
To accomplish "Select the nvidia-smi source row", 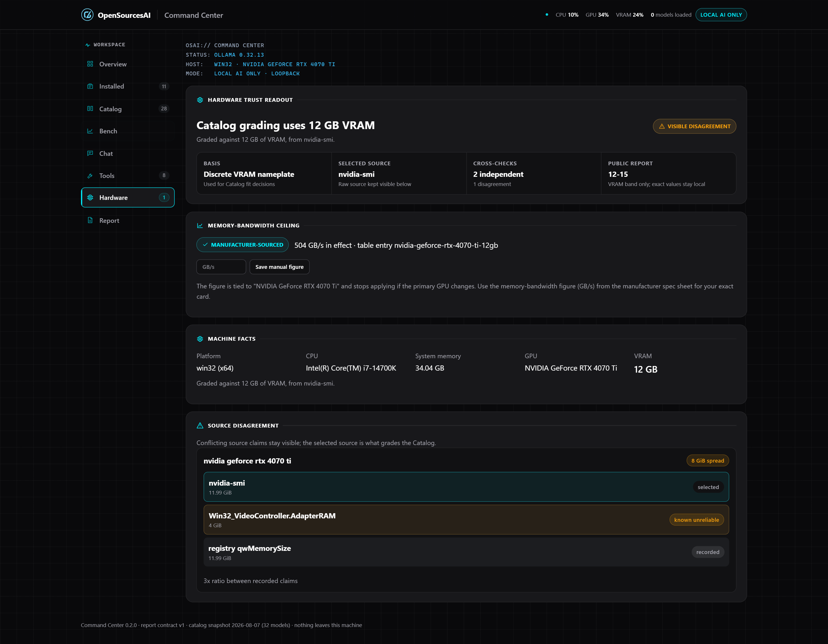I will coord(466,487).
